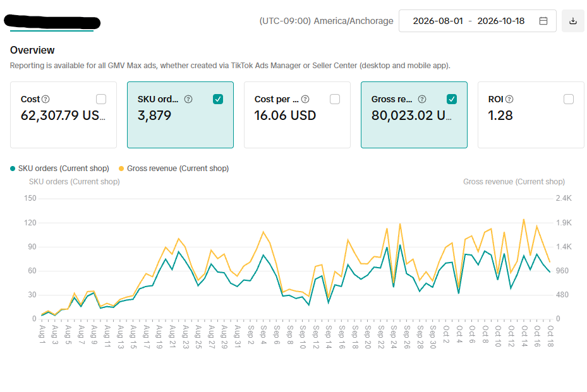Click the ROI value 1.28
Viewport: 587px width, 392px height.
click(500, 116)
